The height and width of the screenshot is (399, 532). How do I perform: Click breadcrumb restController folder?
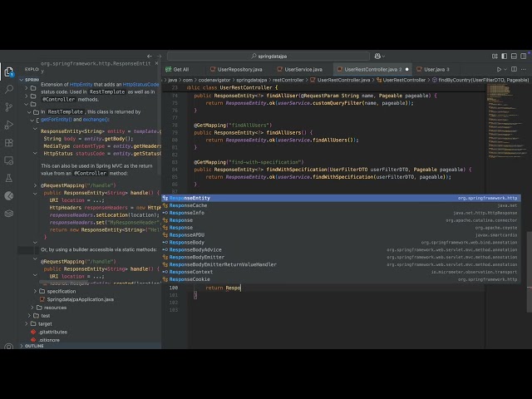click(288, 80)
